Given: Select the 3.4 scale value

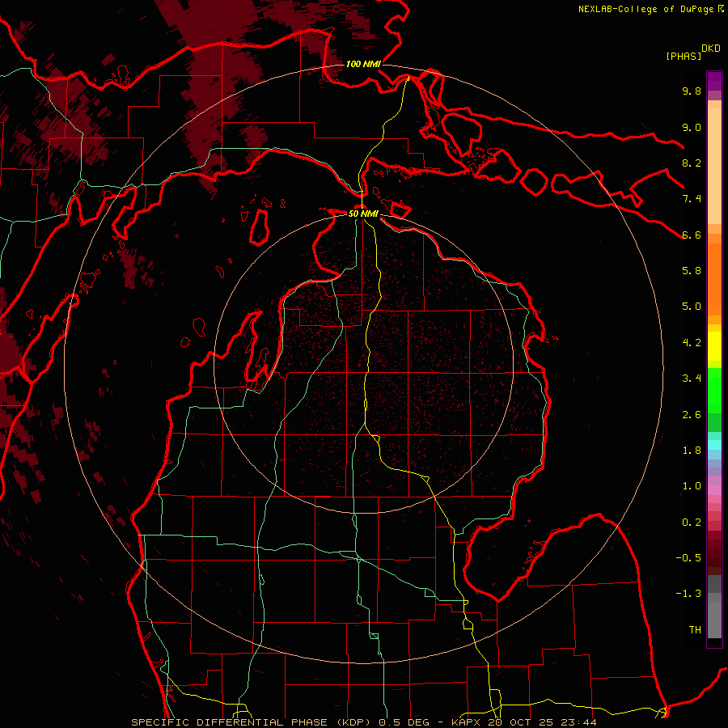Looking at the screenshot, I should (x=692, y=378).
